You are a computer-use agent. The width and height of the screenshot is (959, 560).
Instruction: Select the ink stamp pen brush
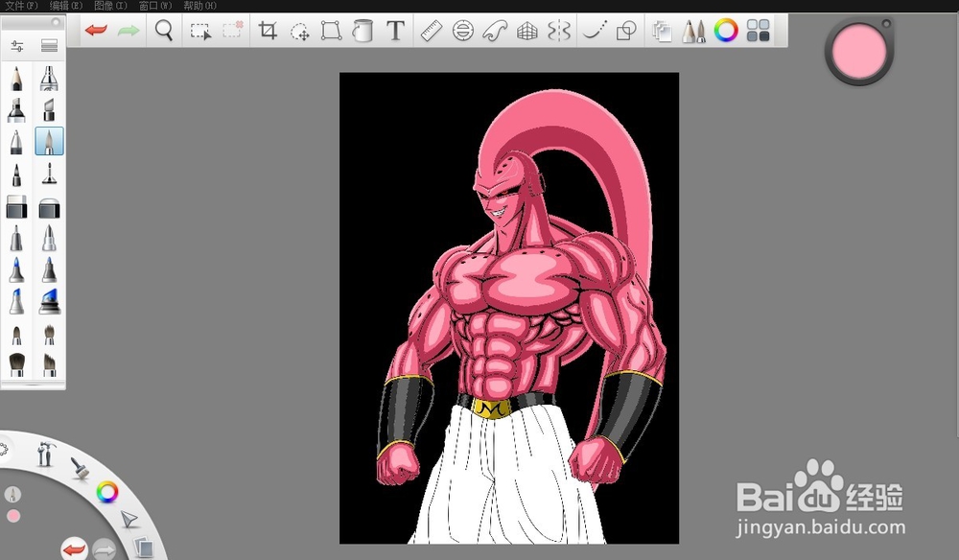[49, 174]
